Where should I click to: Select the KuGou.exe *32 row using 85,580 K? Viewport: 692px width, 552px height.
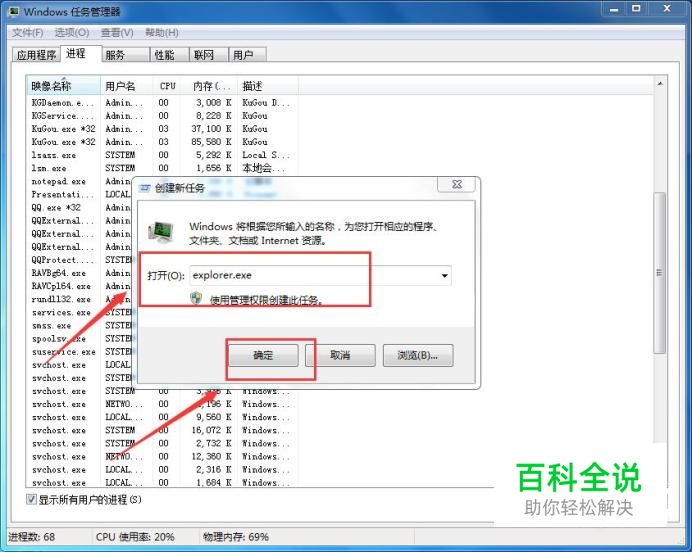pos(161,142)
